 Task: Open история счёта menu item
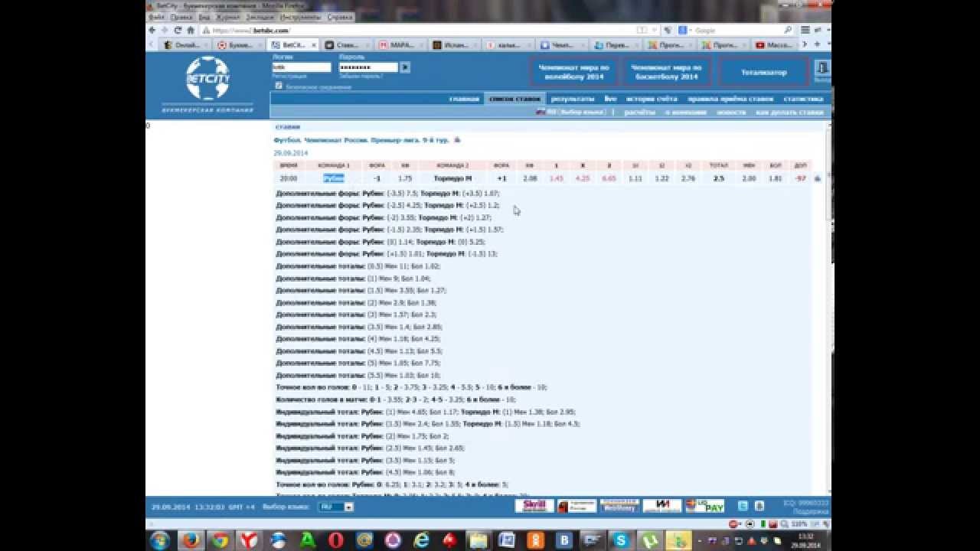point(652,99)
